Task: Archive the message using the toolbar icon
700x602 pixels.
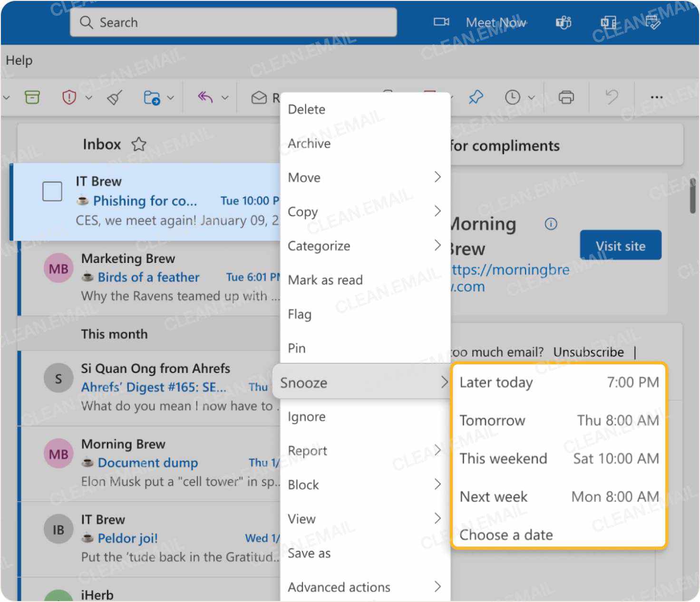Action: [x=32, y=97]
